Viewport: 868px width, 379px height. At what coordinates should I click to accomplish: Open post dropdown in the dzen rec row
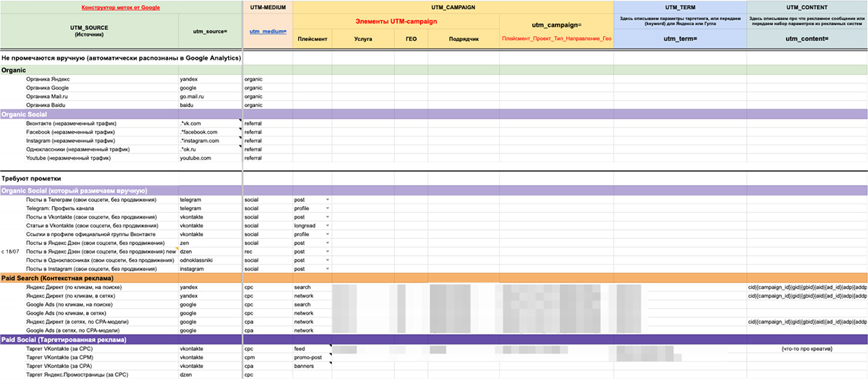[327, 251]
